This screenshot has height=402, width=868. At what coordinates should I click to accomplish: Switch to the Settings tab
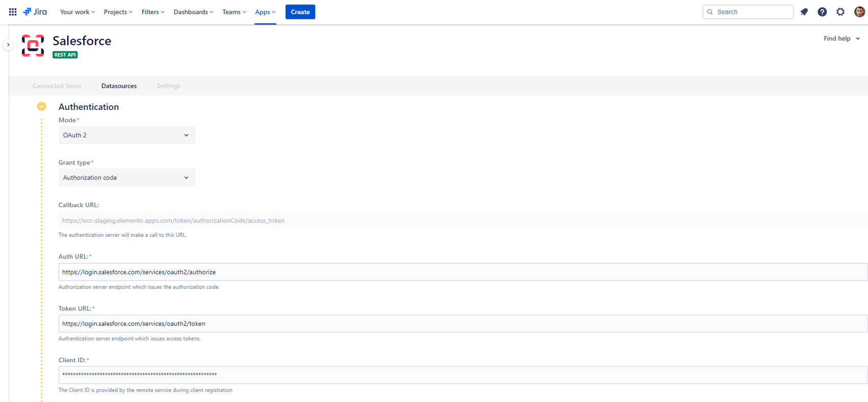(168, 86)
